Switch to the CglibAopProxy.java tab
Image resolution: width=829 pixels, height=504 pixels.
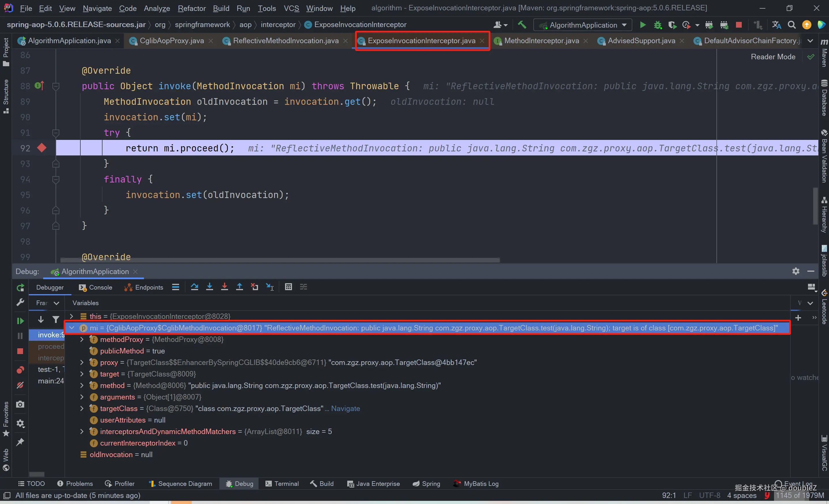pyautogui.click(x=172, y=41)
